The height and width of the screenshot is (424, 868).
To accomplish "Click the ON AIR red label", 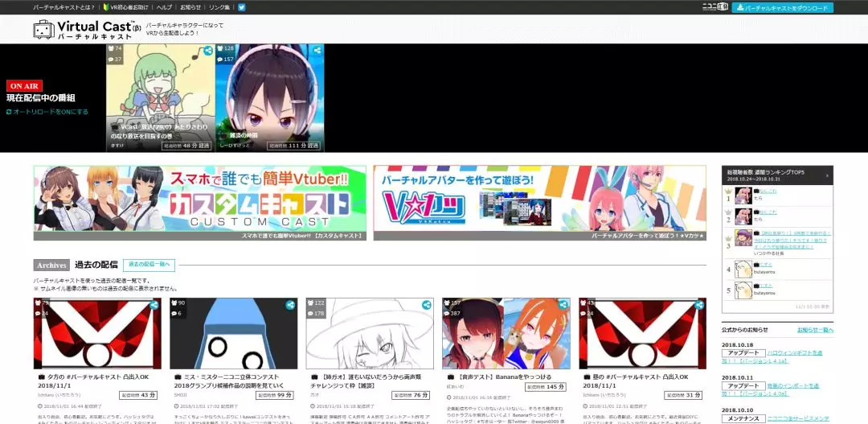I will (24, 86).
